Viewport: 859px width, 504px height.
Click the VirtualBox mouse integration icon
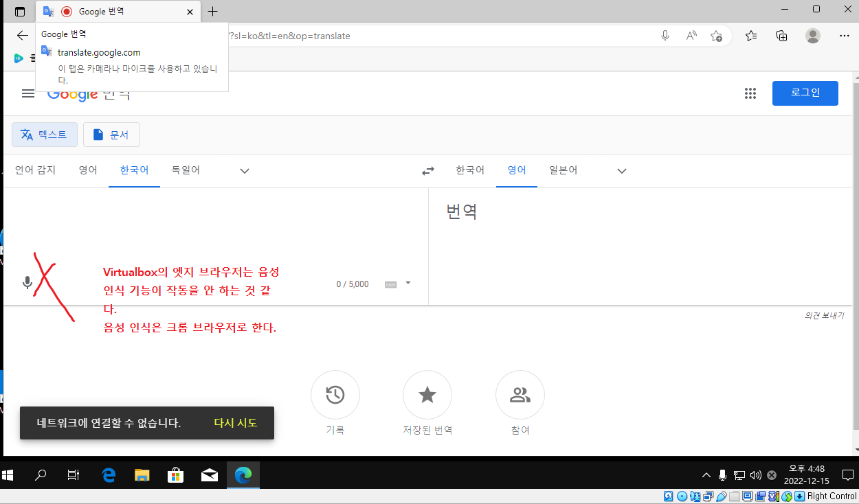787,496
